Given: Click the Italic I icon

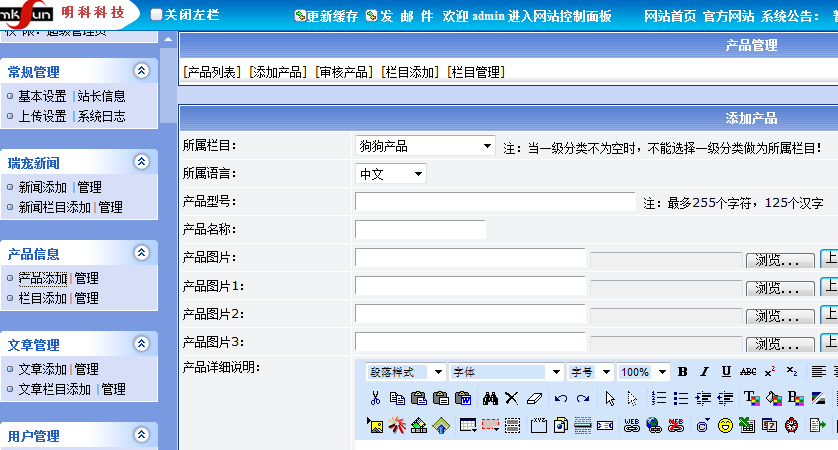Looking at the screenshot, I should point(704,371).
